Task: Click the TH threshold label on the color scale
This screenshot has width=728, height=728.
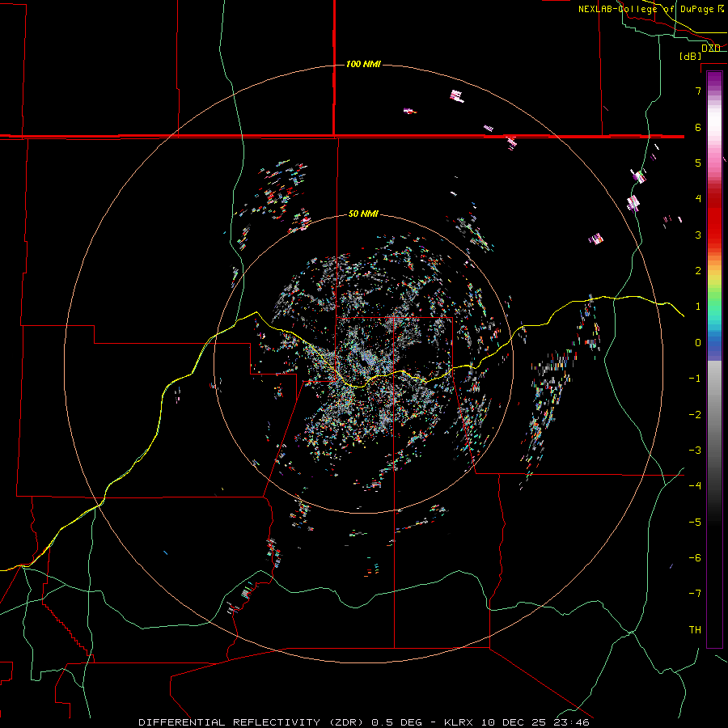Action: coord(695,630)
